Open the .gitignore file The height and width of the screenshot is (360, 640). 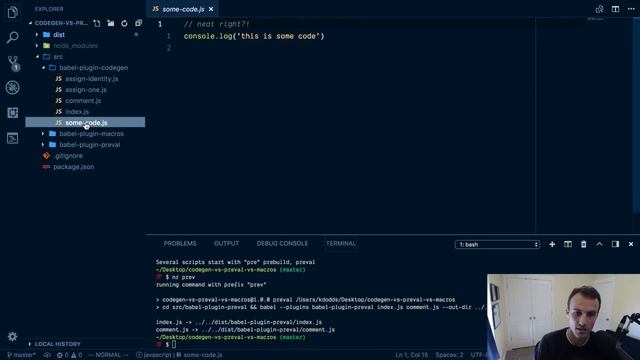(68, 156)
